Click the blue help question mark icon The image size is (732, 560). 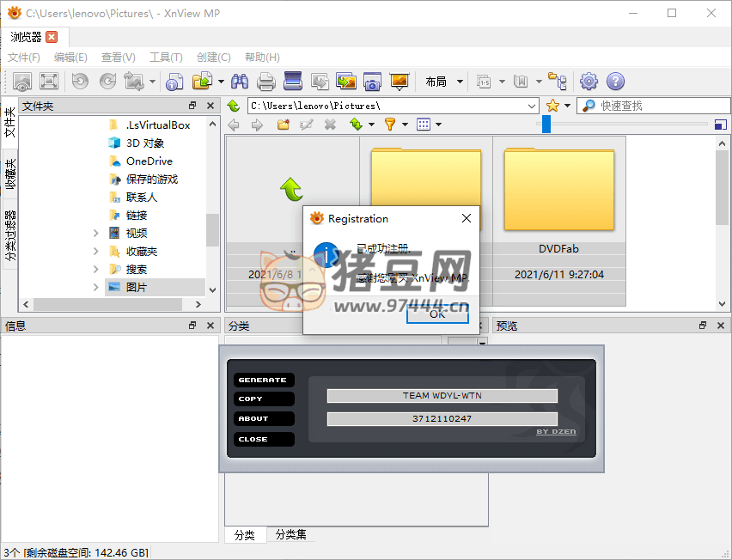[x=615, y=82]
